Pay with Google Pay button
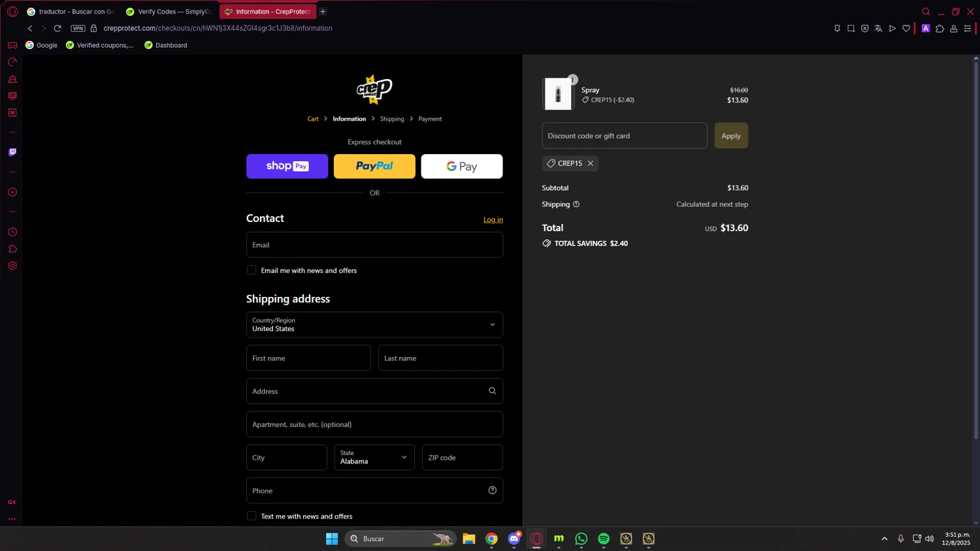 (462, 166)
